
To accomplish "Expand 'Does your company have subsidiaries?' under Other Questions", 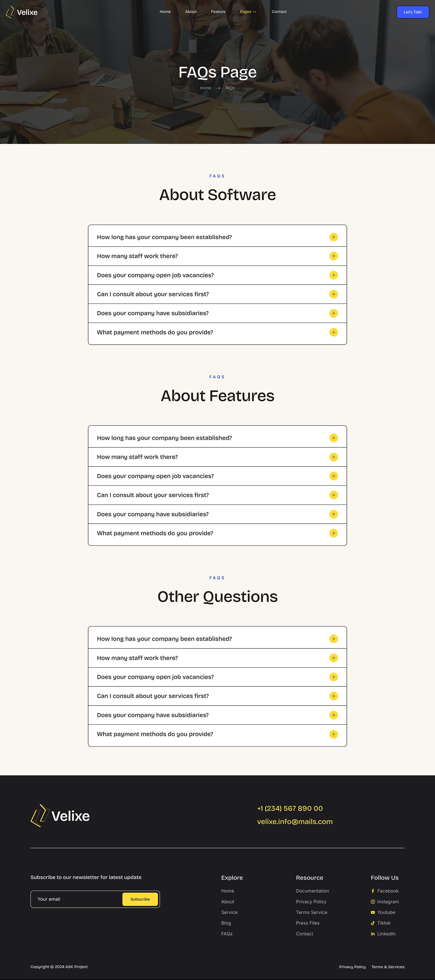I will coord(333,715).
